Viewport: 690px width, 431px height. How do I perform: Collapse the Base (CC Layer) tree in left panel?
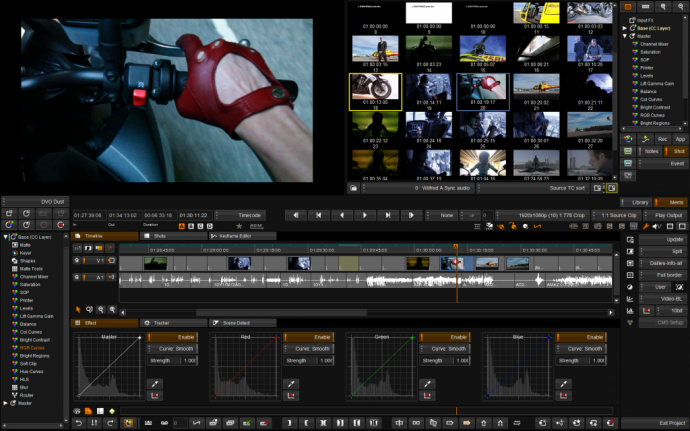pos(6,237)
